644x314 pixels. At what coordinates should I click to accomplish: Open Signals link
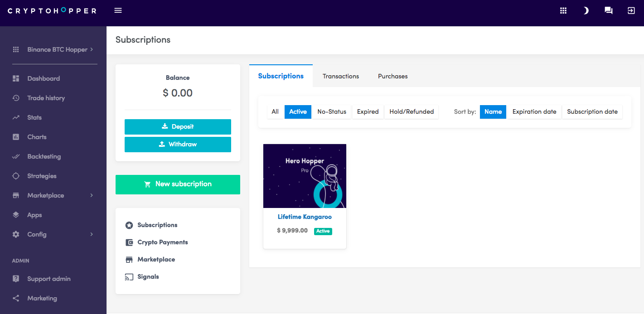click(x=148, y=277)
